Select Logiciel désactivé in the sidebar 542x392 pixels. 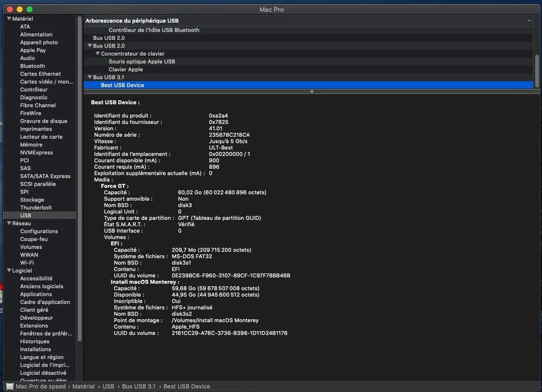point(43,373)
